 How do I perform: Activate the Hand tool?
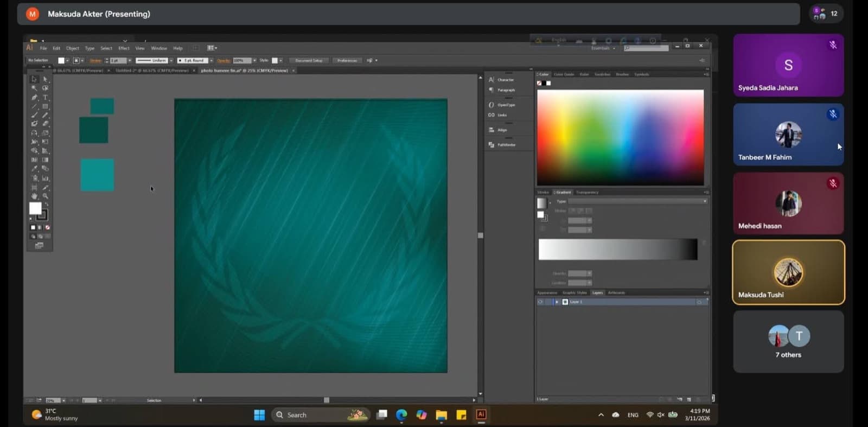click(x=35, y=196)
